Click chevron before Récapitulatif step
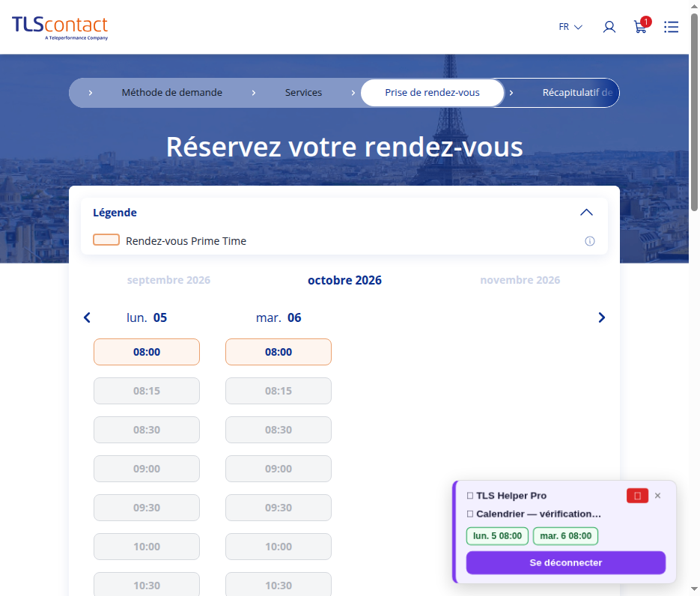The height and width of the screenshot is (596, 700). click(x=511, y=93)
